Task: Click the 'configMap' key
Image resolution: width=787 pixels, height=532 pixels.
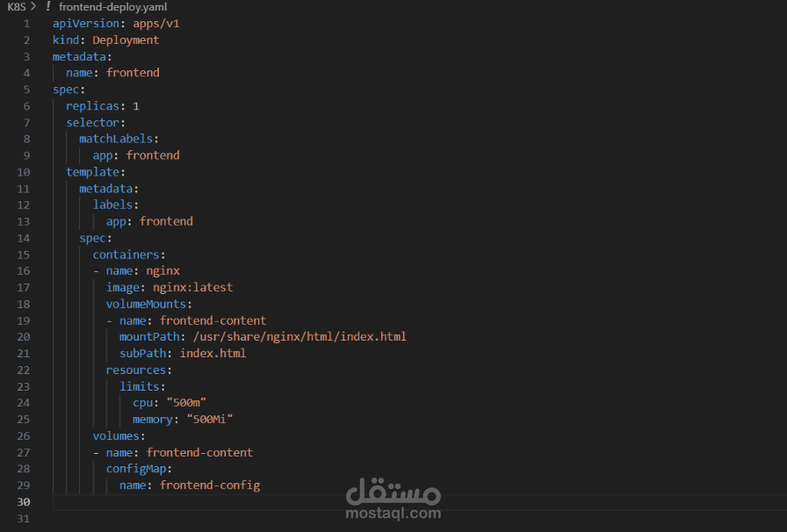Action: point(136,469)
